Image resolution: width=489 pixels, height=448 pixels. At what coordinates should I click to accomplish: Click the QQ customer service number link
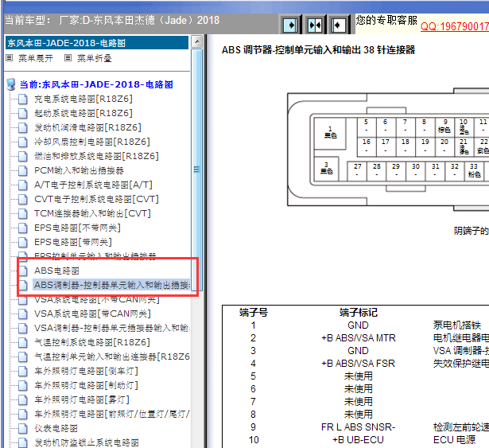[x=454, y=26]
